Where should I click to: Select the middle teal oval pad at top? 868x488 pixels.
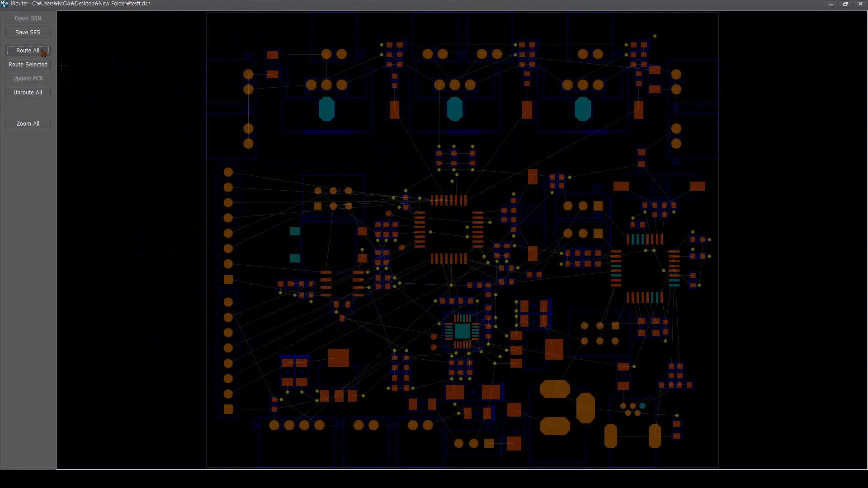click(x=454, y=109)
